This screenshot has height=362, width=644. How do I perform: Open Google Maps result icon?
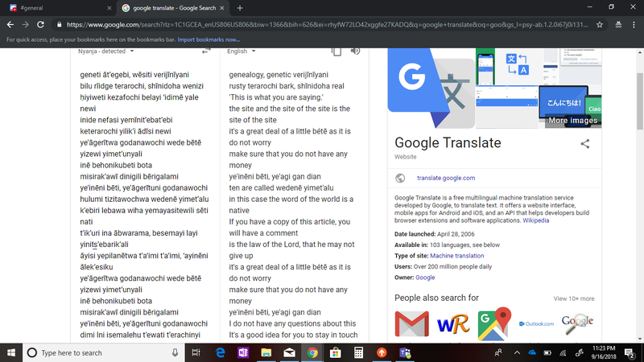click(x=494, y=323)
